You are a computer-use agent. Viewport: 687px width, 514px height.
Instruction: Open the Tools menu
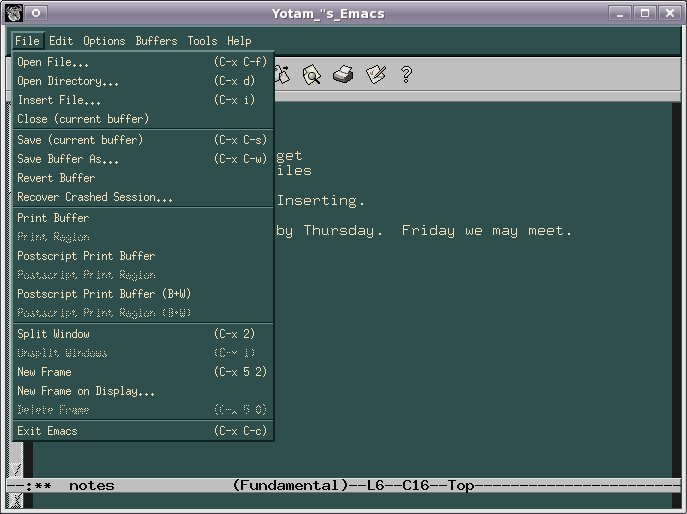click(202, 41)
